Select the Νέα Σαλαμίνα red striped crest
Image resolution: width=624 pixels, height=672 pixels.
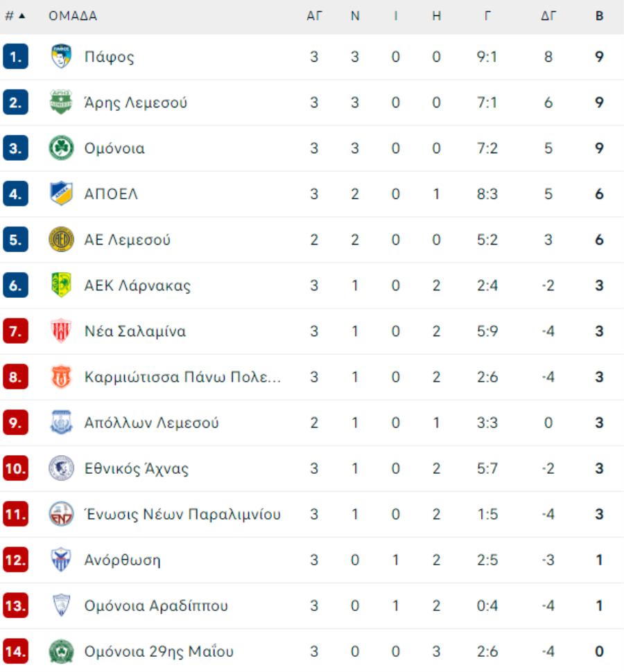(61, 331)
